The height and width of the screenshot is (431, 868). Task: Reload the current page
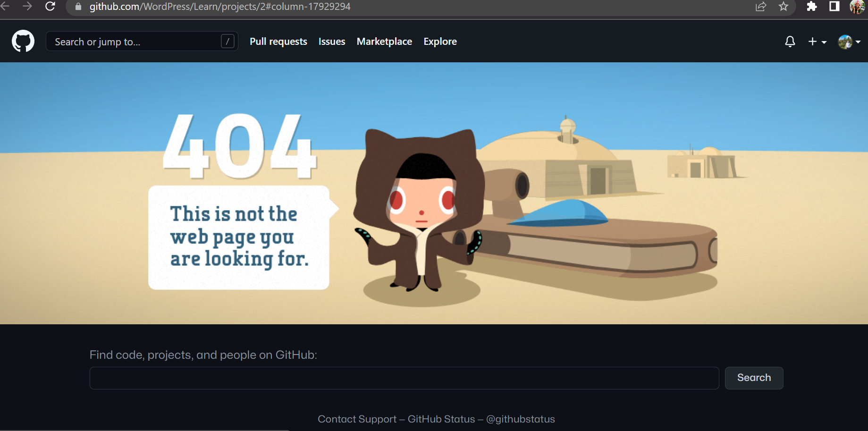pos(50,7)
